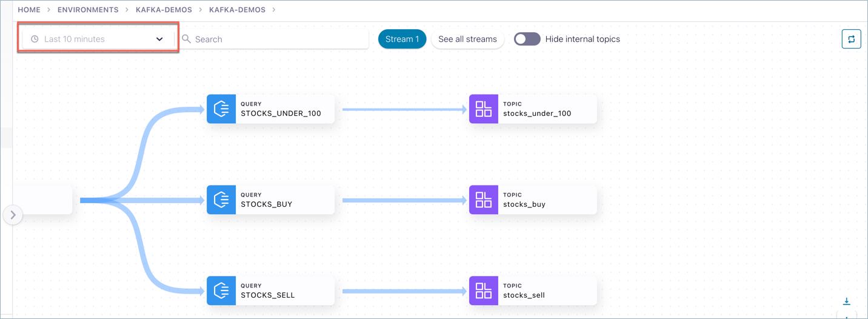Click the STOCKS_SELL query icon
This screenshot has height=319, width=868.
click(x=221, y=291)
